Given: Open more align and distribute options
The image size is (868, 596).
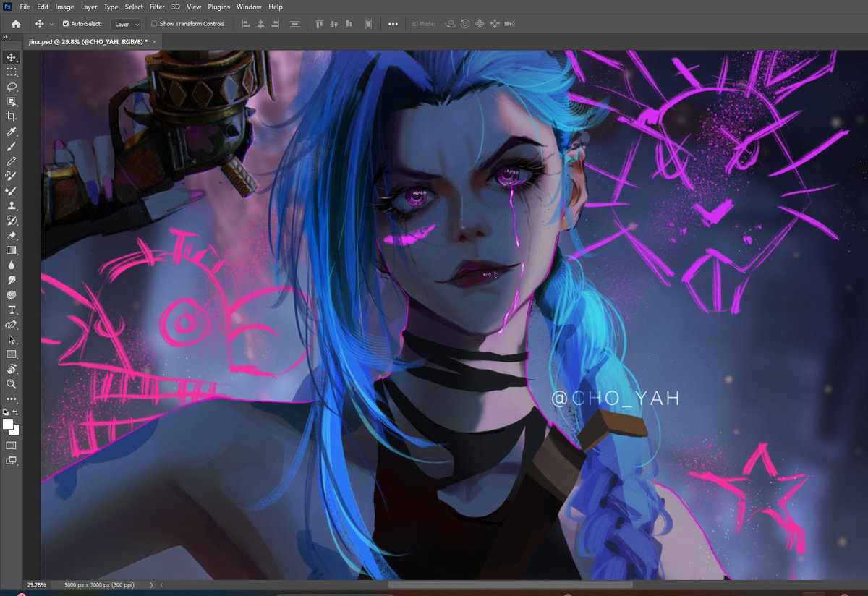Looking at the screenshot, I should coord(393,24).
